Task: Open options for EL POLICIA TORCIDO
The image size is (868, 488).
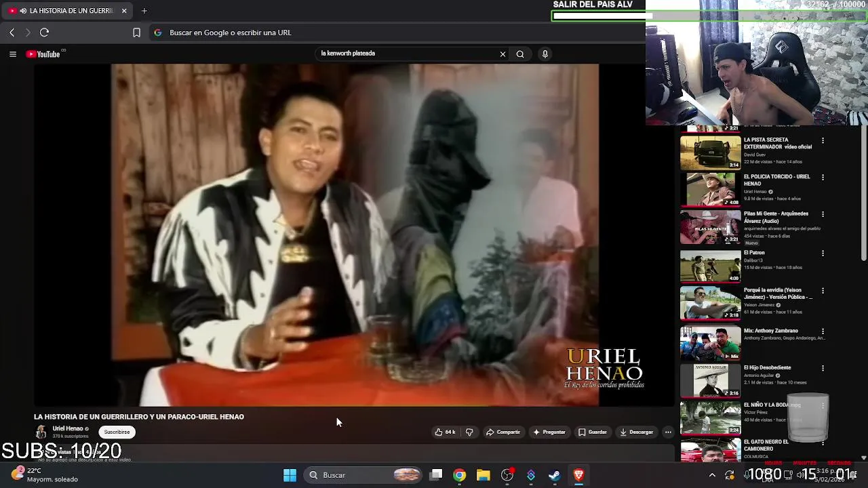Action: coord(823,177)
